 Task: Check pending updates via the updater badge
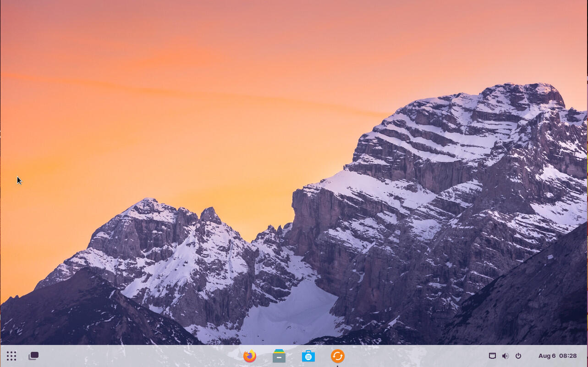(337, 356)
